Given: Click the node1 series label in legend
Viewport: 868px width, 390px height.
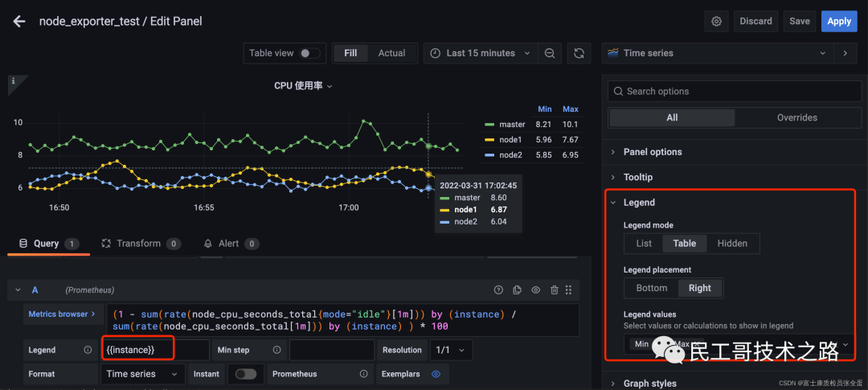Looking at the screenshot, I should click(511, 140).
